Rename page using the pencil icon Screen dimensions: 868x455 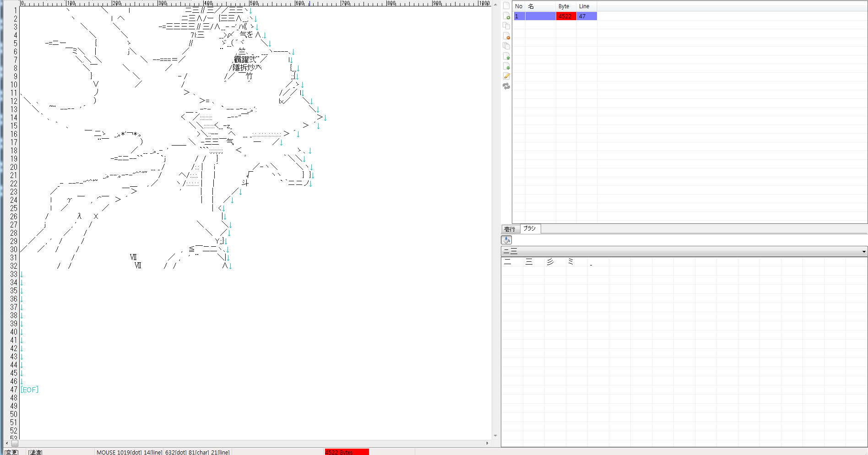[506, 76]
